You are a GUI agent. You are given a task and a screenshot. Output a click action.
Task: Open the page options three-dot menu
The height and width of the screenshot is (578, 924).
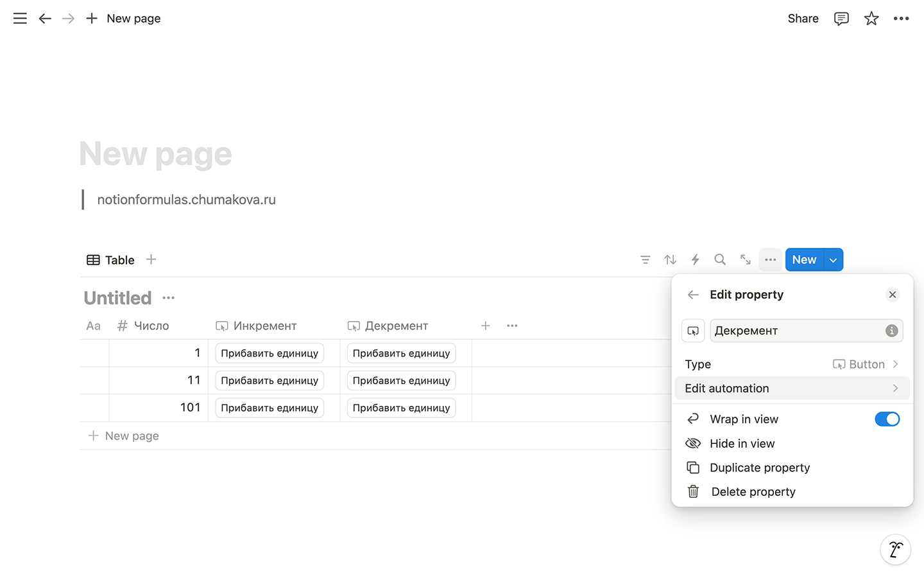(x=901, y=19)
